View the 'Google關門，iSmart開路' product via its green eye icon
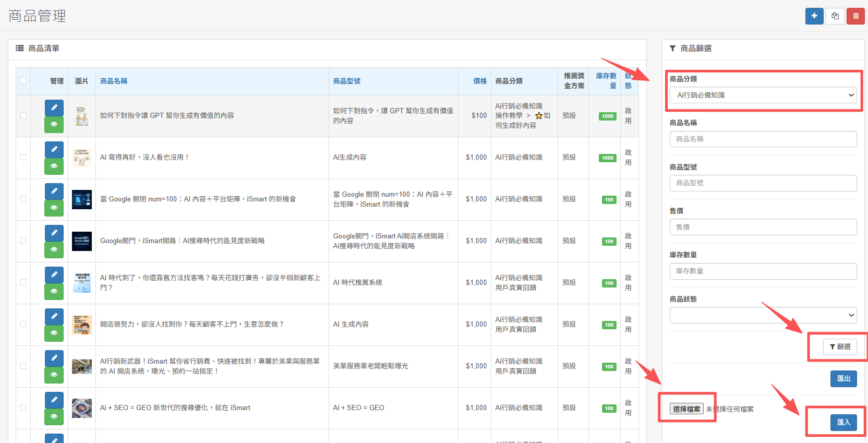868x443 pixels. click(x=54, y=249)
